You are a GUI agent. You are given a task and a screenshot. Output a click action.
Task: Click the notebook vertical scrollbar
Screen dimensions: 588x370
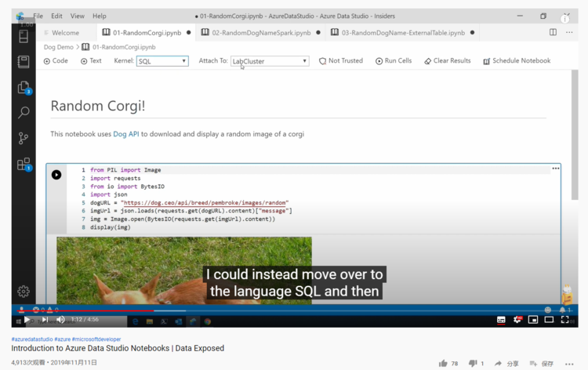575,135
